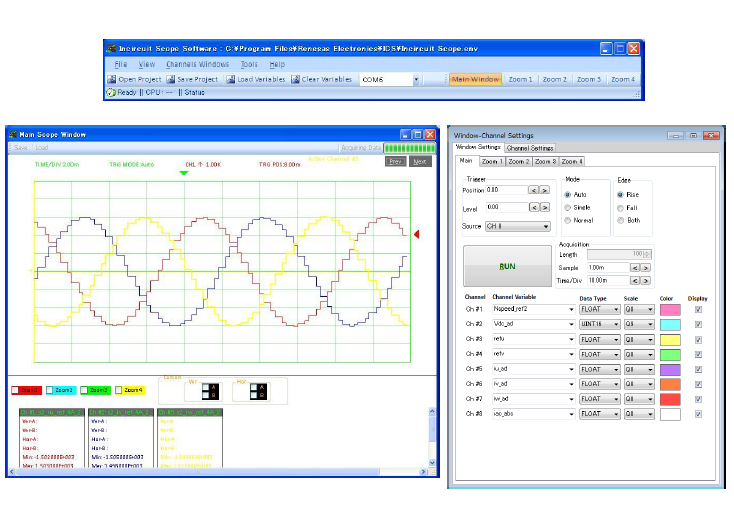Uncheck the Display checkbox for Ch #1
This screenshot has height=508, width=734.
pos(698,310)
